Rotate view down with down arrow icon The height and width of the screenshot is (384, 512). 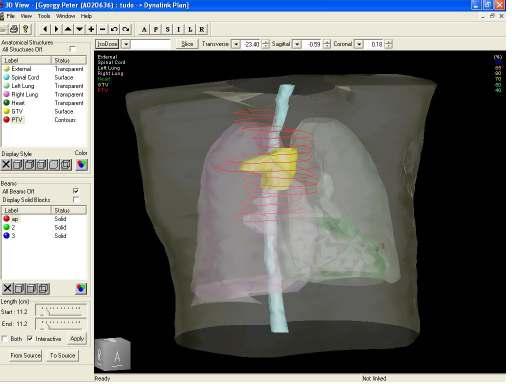click(79, 29)
